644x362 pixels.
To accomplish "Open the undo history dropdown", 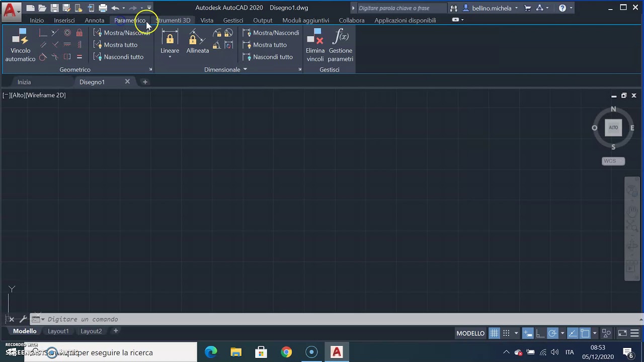I will [x=123, y=8].
